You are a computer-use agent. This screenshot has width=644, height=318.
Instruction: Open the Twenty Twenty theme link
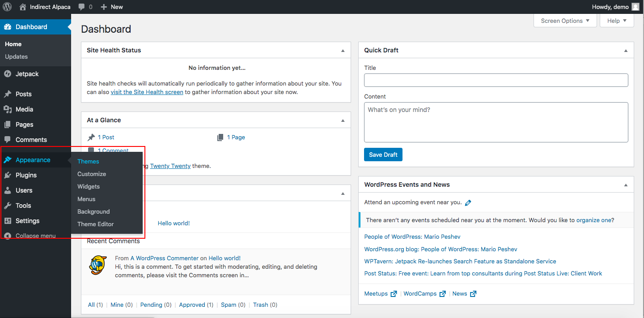(170, 166)
